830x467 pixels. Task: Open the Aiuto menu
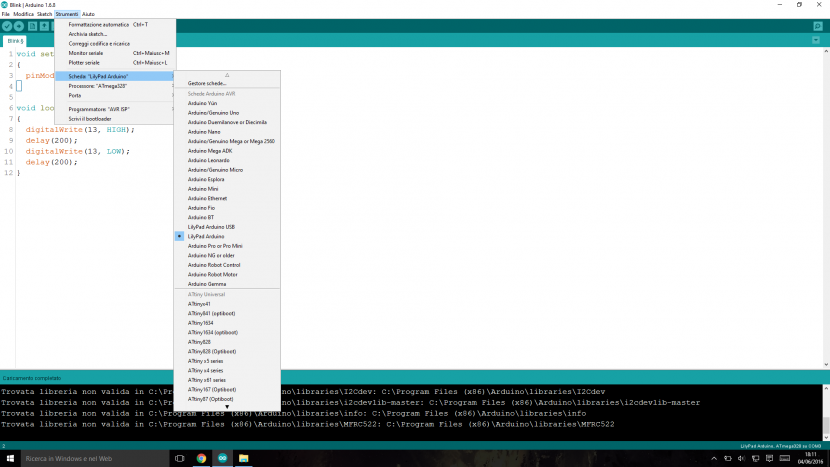click(x=88, y=14)
